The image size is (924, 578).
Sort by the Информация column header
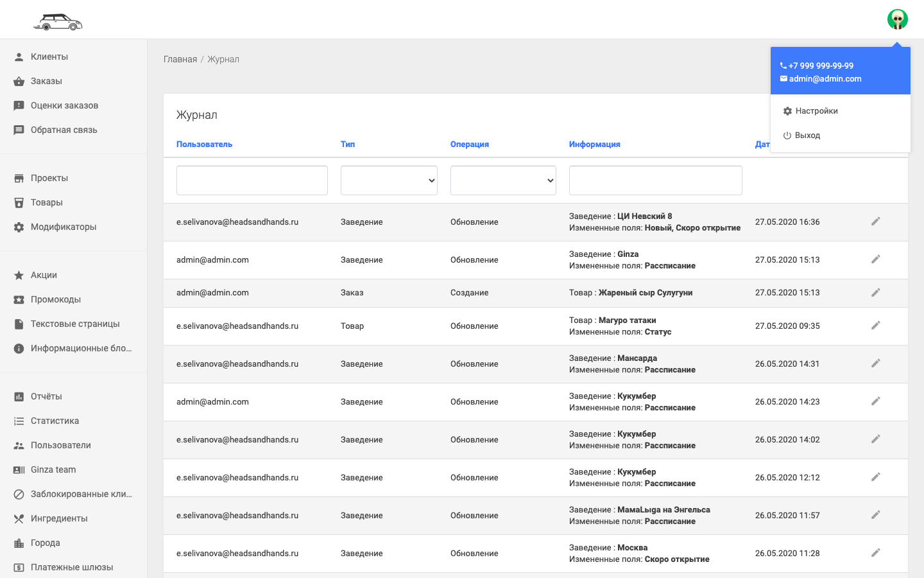point(594,144)
